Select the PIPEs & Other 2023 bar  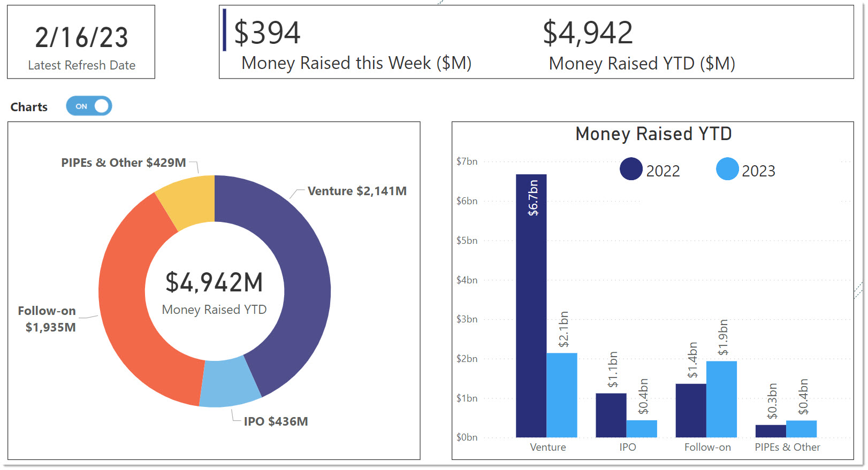801,429
